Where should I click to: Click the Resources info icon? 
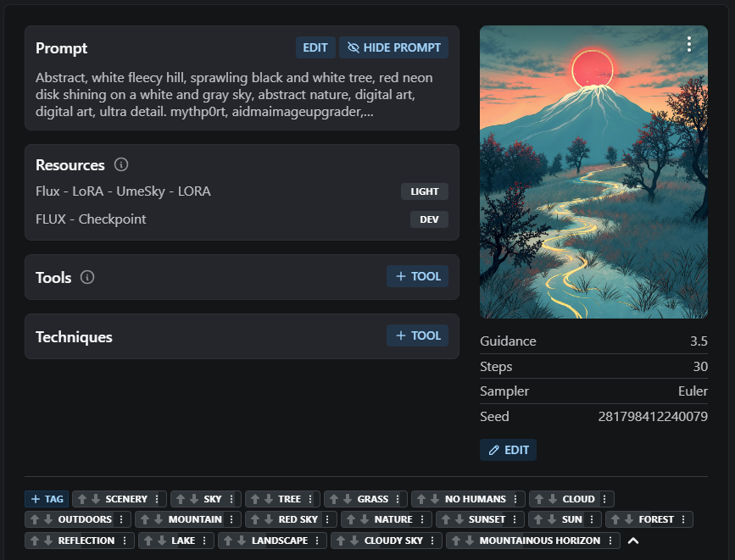coord(121,164)
